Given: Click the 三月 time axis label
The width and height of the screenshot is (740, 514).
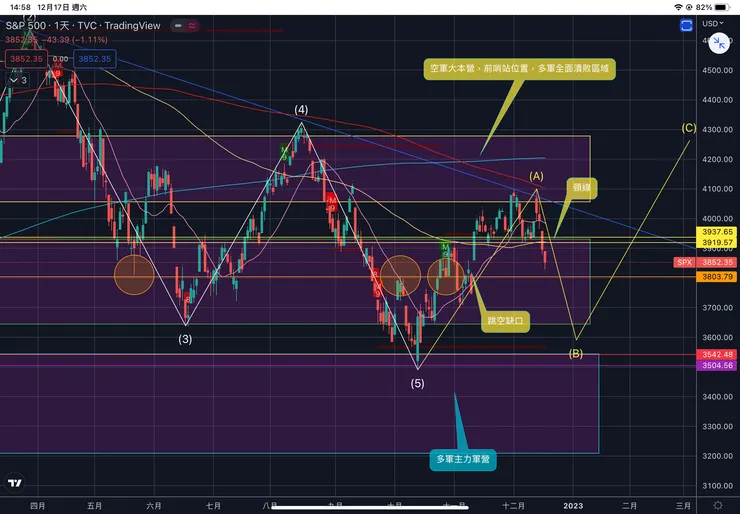Looking at the screenshot, I should click(x=683, y=506).
